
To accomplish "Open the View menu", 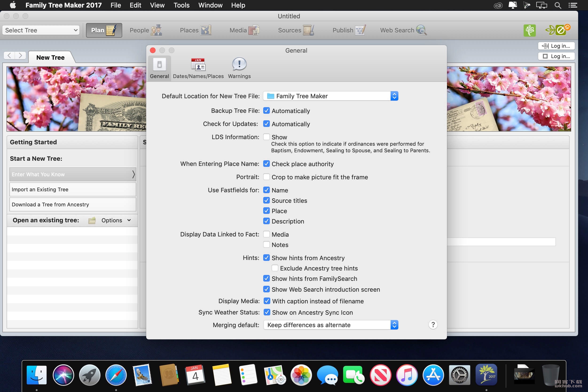I will (157, 5).
